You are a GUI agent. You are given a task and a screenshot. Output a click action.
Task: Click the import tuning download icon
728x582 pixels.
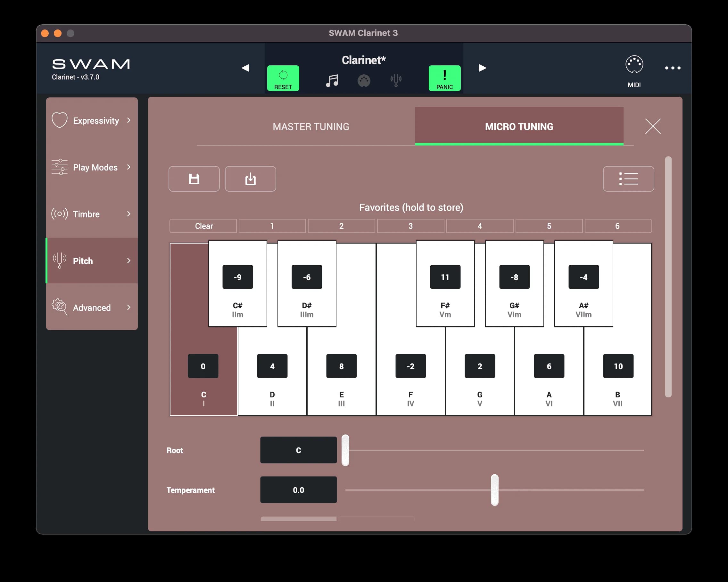(250, 179)
